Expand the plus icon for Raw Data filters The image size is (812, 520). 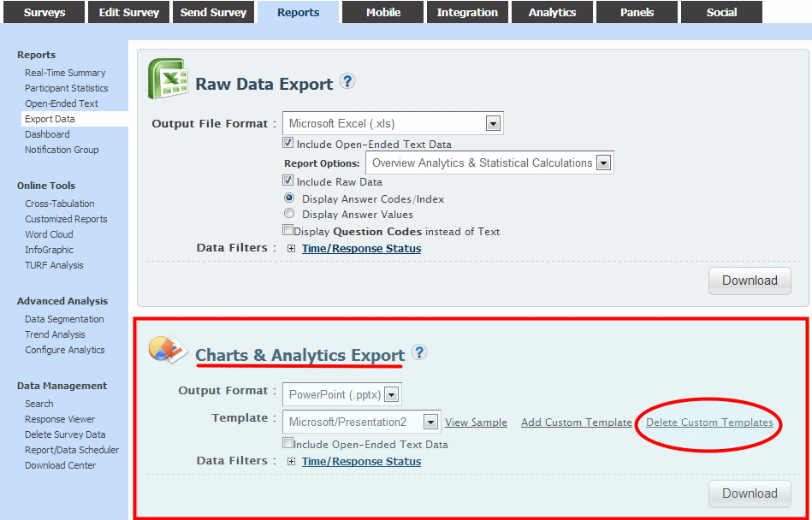coord(291,249)
